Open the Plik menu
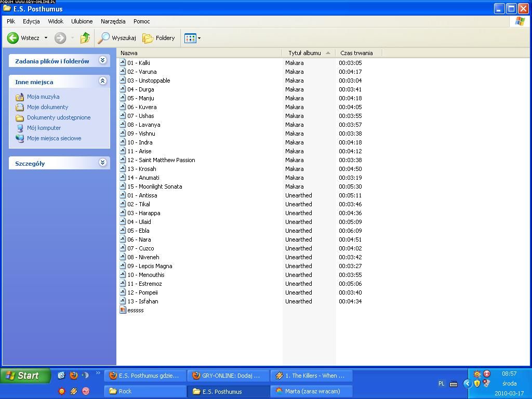 [x=11, y=21]
